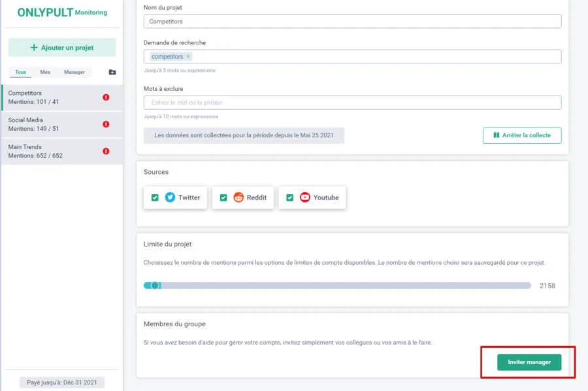Click the Twitter bird icon
588x391 pixels.
170,197
